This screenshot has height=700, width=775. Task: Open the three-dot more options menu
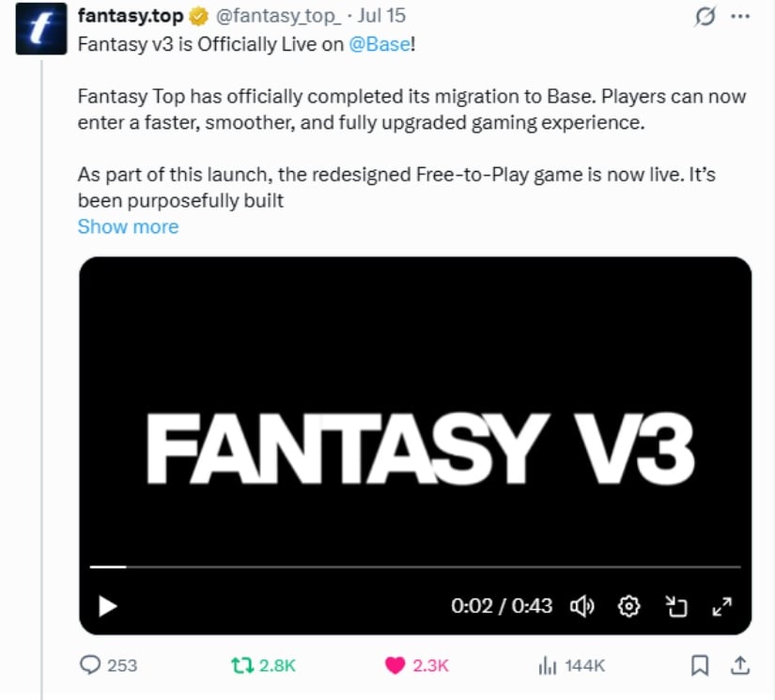point(740,16)
